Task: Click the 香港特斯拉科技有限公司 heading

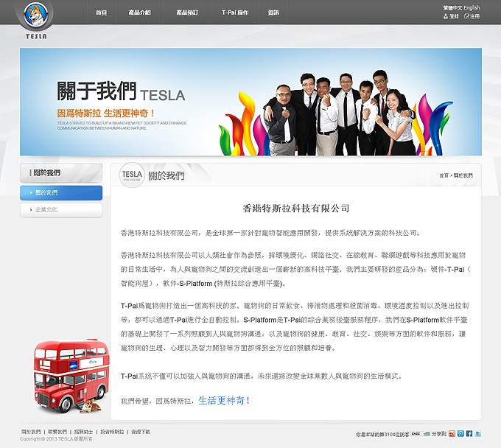Action: coord(296,209)
